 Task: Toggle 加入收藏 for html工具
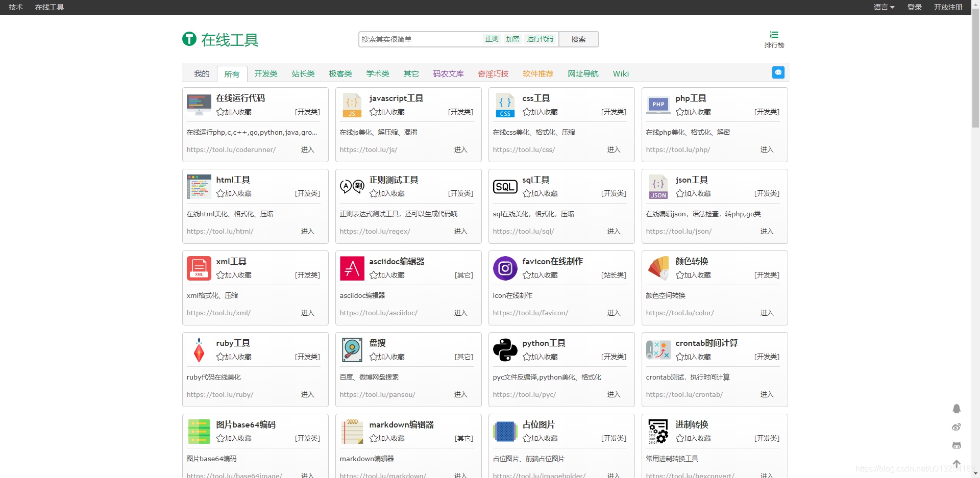pos(234,194)
